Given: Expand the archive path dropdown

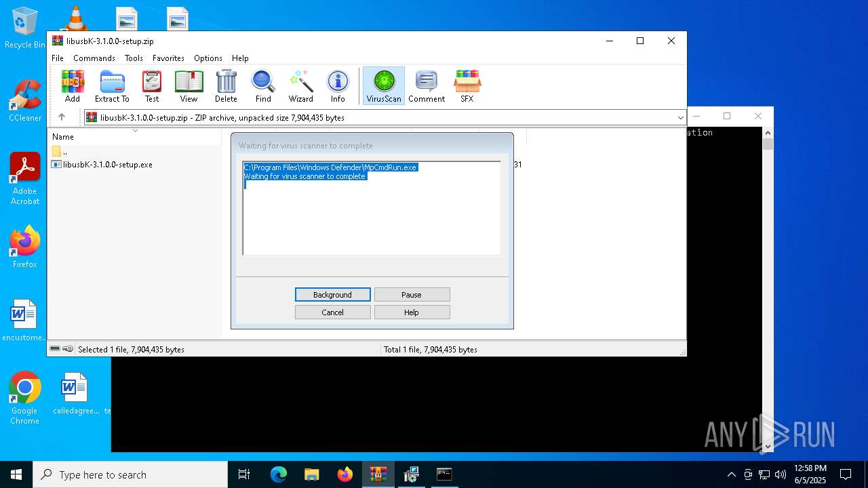Looking at the screenshot, I should click(x=680, y=118).
